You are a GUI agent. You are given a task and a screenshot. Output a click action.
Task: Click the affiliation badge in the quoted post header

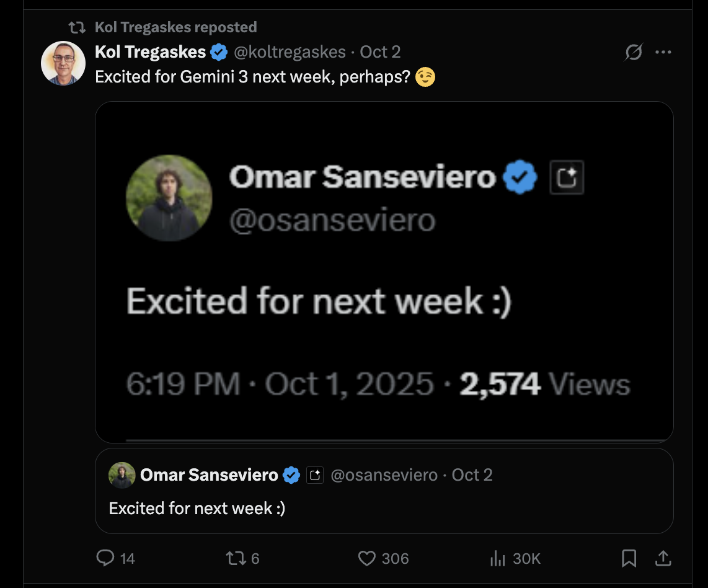(x=315, y=476)
